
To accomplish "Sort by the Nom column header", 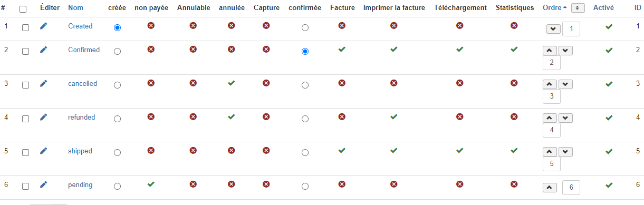I will [75, 8].
